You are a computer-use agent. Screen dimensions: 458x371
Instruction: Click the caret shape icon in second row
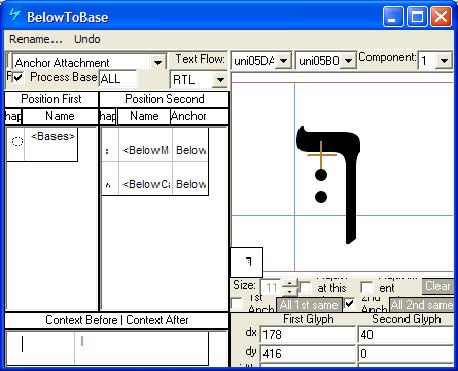(108, 185)
